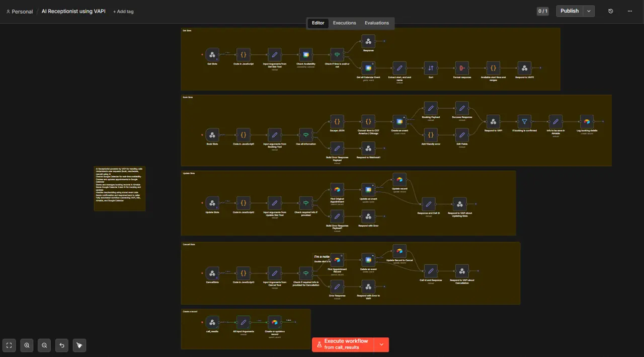
Task: Switch to the Executions tab
Action: [x=345, y=23]
